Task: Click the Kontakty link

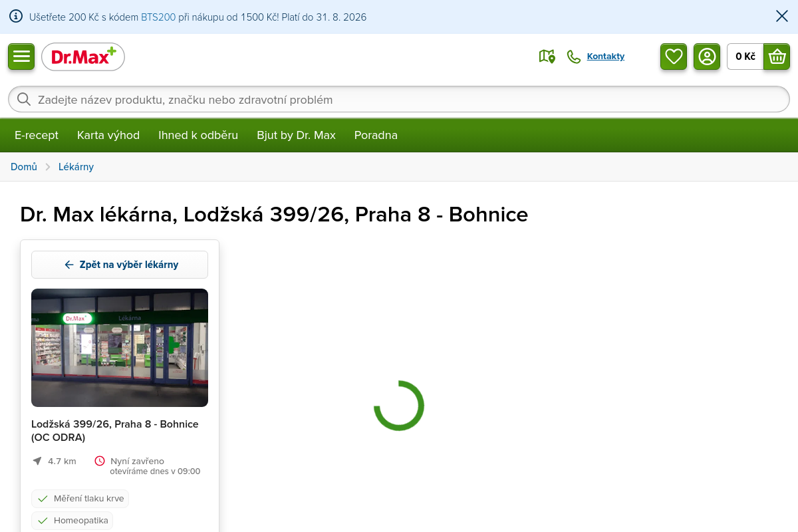Action: [606, 57]
